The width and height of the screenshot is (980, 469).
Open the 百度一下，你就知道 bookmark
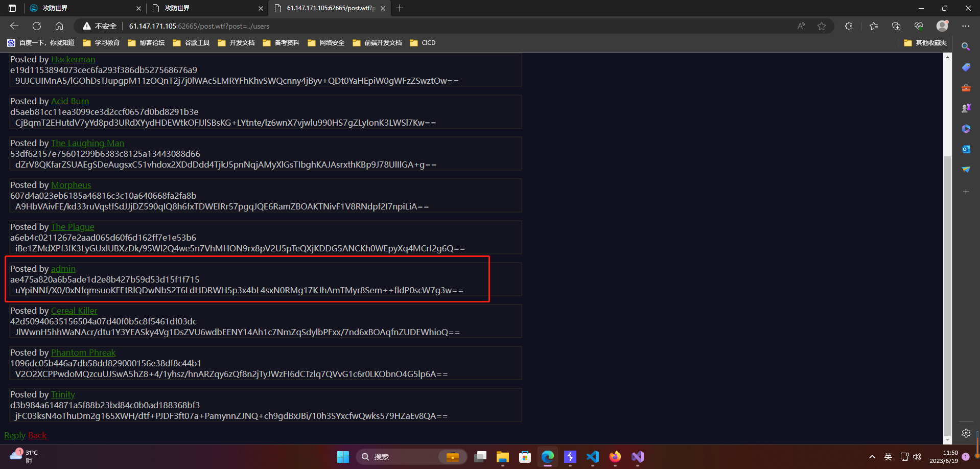pyautogui.click(x=41, y=43)
